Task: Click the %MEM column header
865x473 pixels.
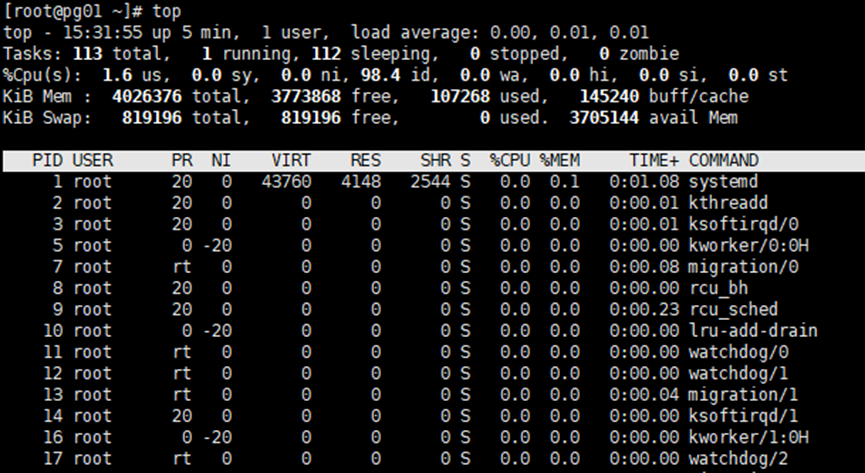Action: [559, 161]
